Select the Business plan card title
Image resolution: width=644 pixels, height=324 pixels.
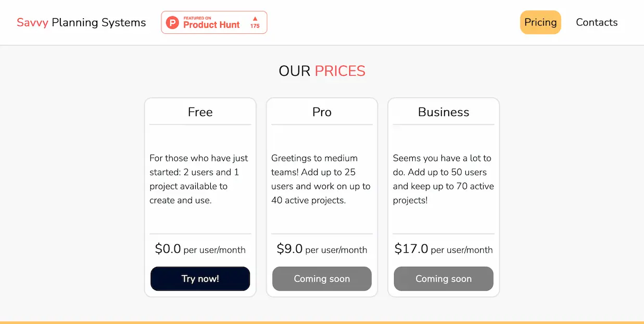coord(443,112)
